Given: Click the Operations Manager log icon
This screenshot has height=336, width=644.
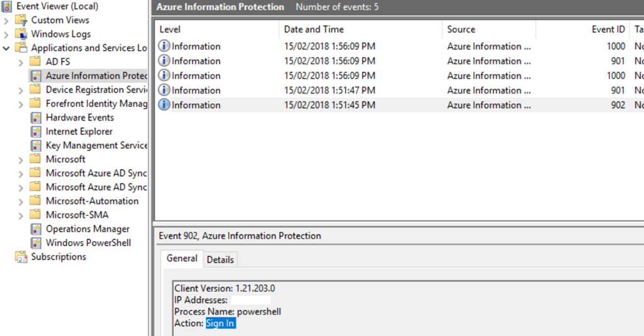Looking at the screenshot, I should coord(36,229).
